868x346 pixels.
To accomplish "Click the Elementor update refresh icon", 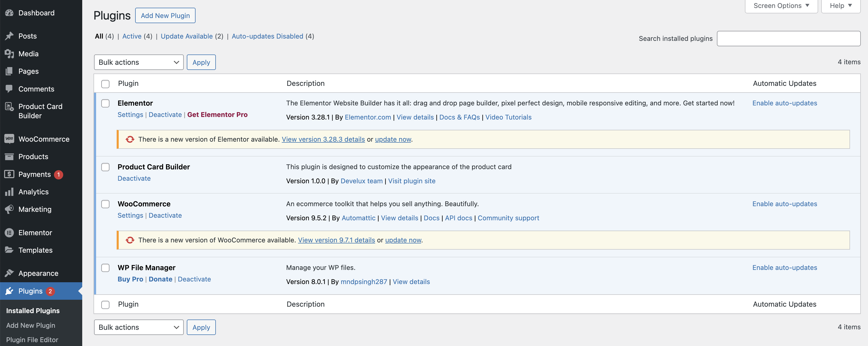I will [x=130, y=139].
